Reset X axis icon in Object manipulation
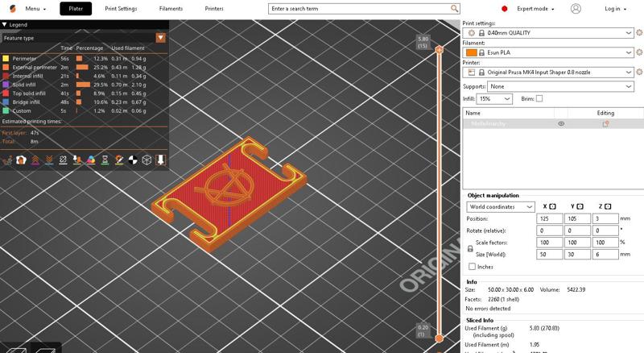Viewport: 644px width, 353px height. tap(552, 206)
